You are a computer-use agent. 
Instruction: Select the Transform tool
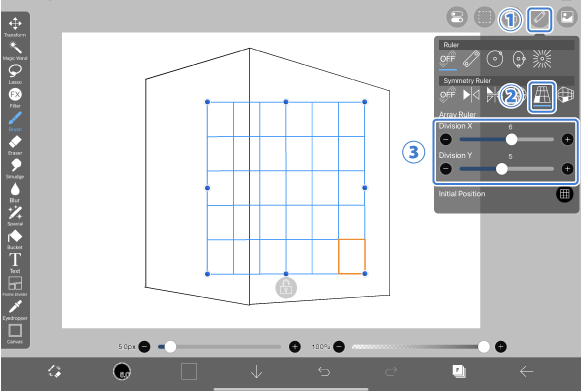(15, 27)
